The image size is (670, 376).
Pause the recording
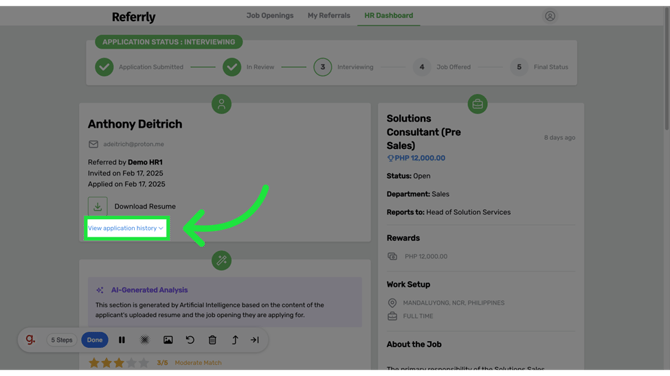(x=122, y=340)
